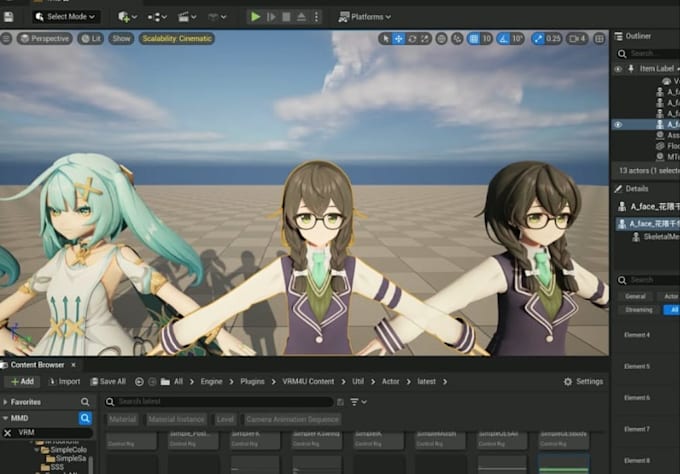680x474 pixels.
Task: Select the Translate (move) tool
Action: pos(398,39)
